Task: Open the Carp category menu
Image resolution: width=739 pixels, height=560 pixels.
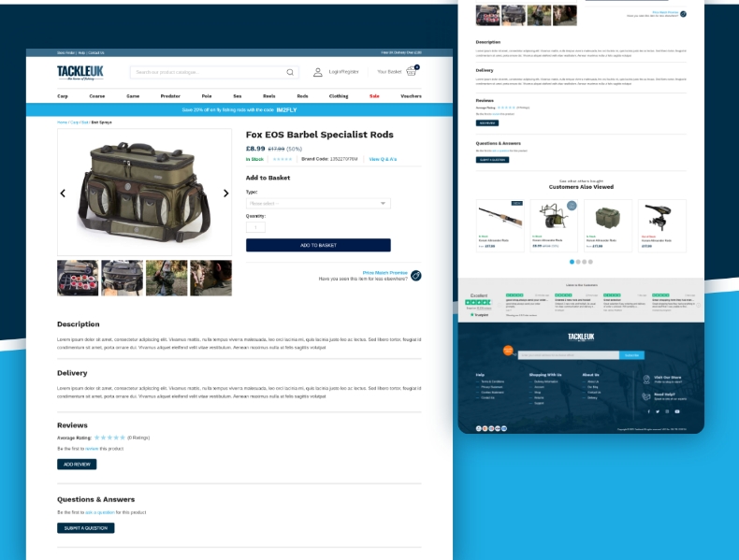Action: click(63, 96)
